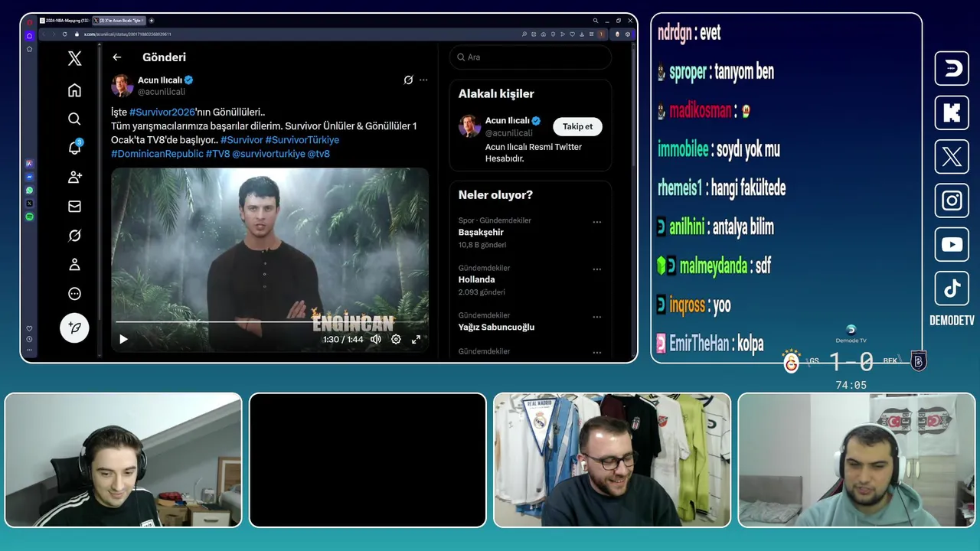980x551 pixels.
Task: Open Messages envelope icon
Action: (x=74, y=206)
